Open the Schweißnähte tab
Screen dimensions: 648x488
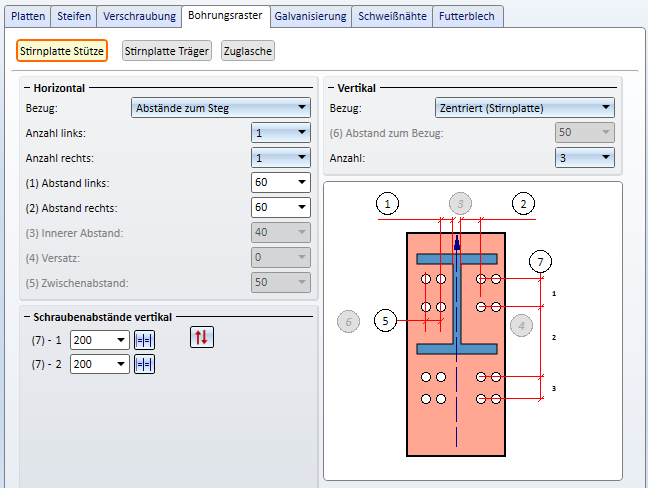pyautogui.click(x=394, y=16)
